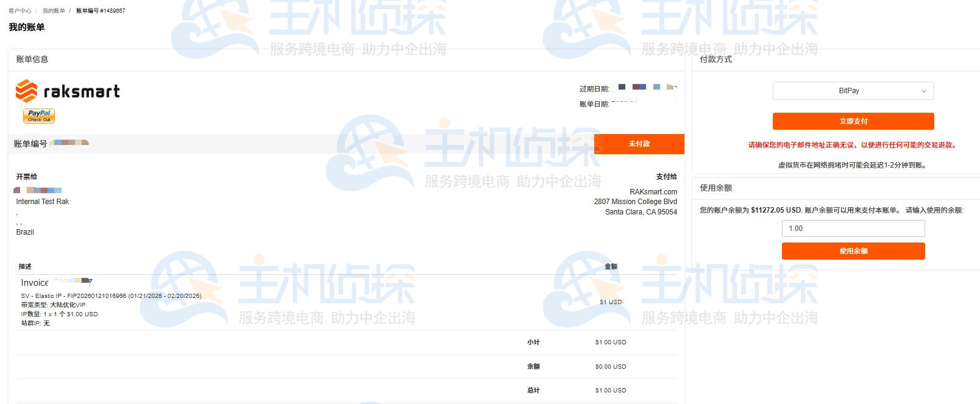Click the 站群IP: 无 line
This screenshot has width=980, height=404.
(x=35, y=324)
